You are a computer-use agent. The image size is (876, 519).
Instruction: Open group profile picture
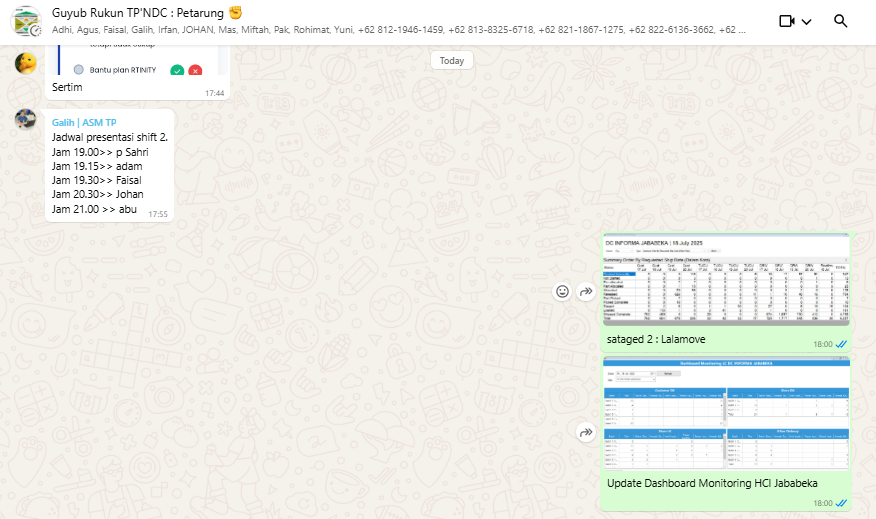(x=26, y=21)
